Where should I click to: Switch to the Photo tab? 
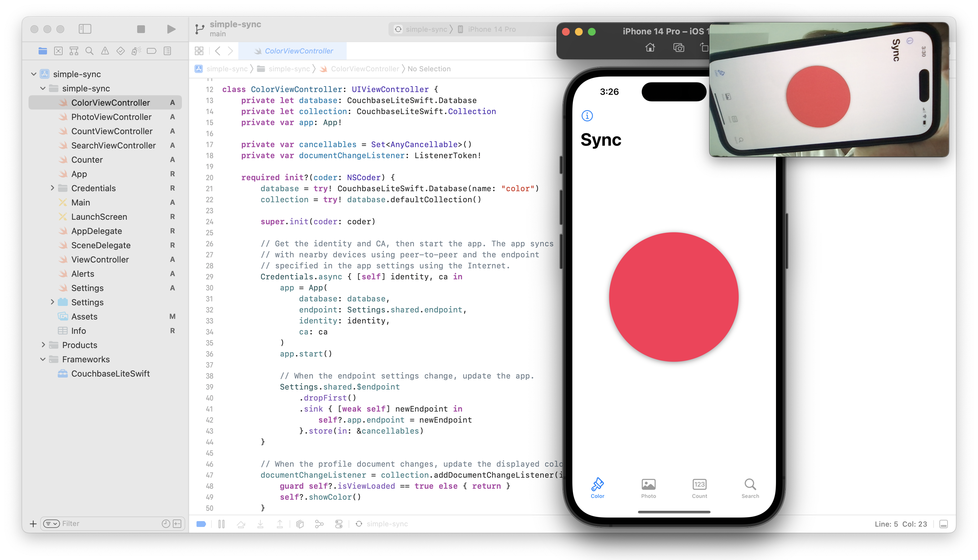coord(648,488)
